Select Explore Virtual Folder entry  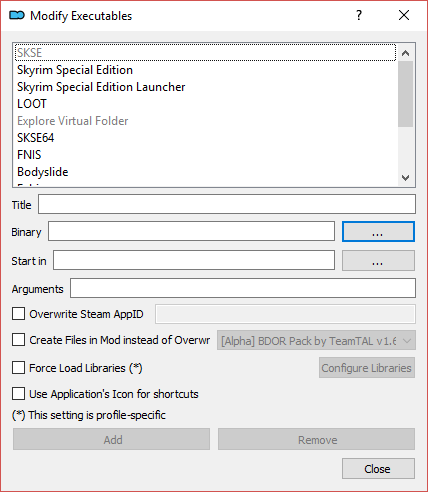coord(205,121)
